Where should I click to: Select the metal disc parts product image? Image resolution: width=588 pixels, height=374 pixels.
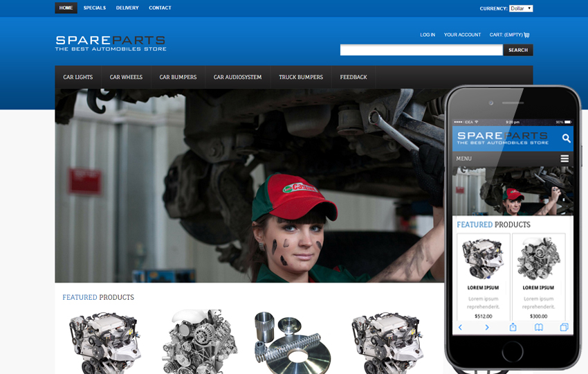click(x=291, y=341)
